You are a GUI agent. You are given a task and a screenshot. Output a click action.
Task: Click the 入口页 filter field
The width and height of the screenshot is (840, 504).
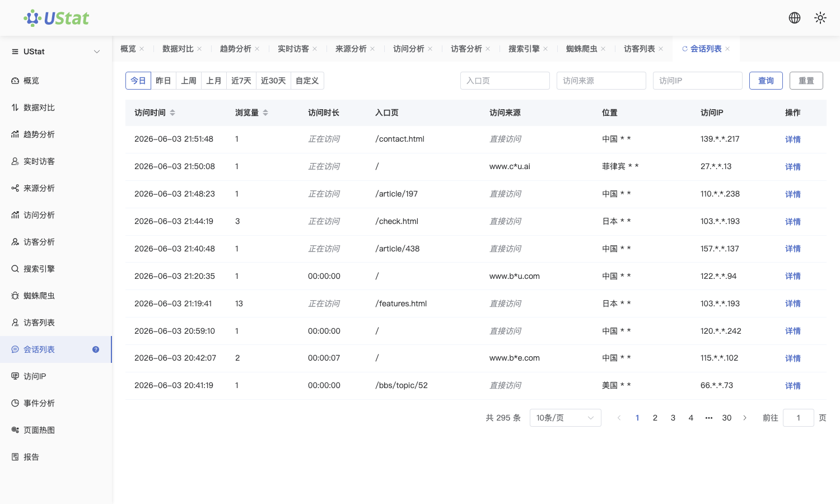[x=505, y=81]
